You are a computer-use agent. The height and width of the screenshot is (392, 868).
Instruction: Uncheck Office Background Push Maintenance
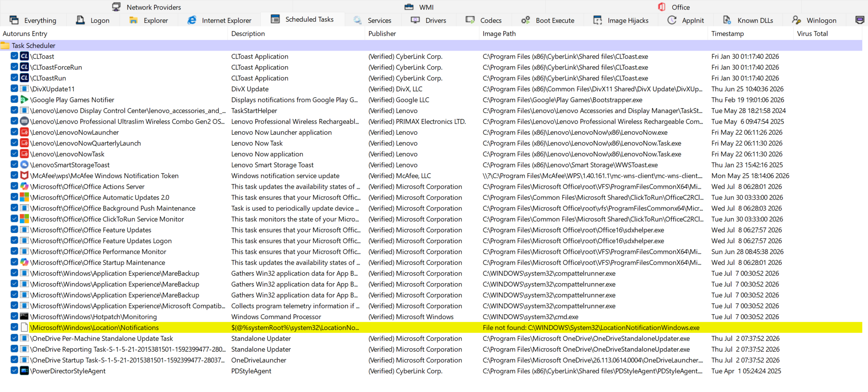14,208
